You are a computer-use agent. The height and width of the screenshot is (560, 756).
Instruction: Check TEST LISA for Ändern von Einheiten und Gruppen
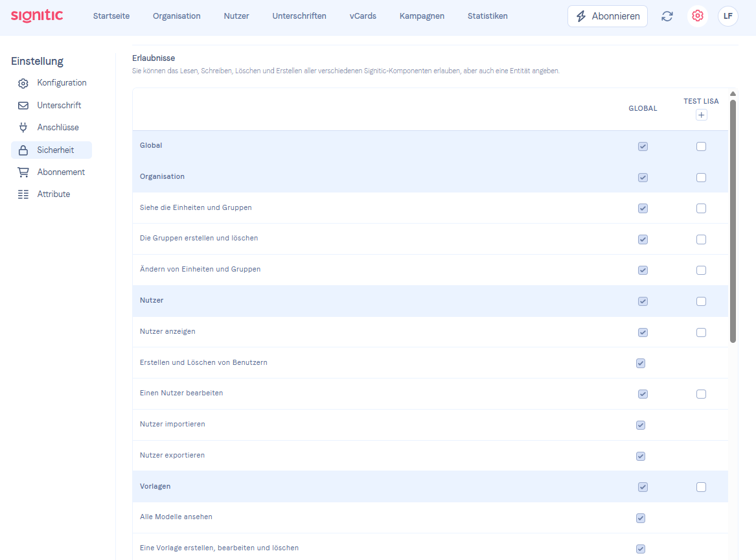coord(701,270)
